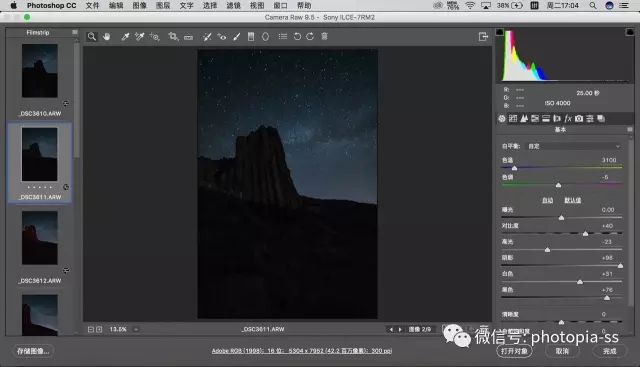Go to the next image arrow
This screenshot has height=367, width=640.
[400, 329]
